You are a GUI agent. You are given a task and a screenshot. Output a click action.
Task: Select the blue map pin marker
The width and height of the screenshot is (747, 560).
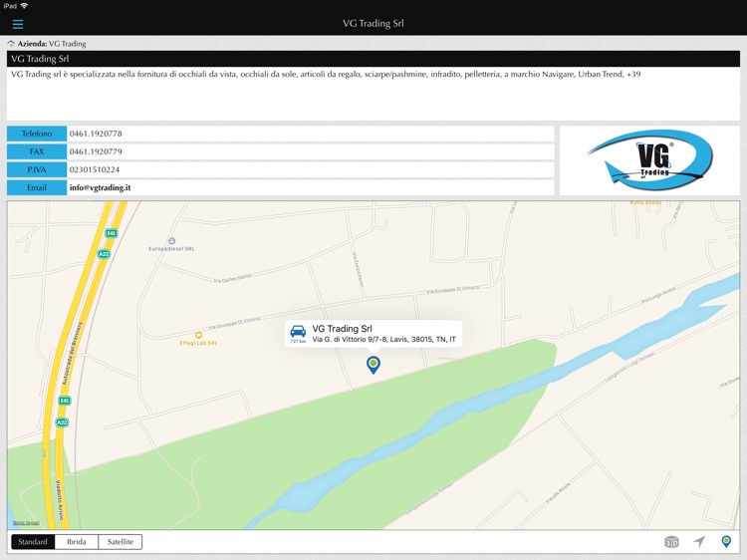coord(373,365)
